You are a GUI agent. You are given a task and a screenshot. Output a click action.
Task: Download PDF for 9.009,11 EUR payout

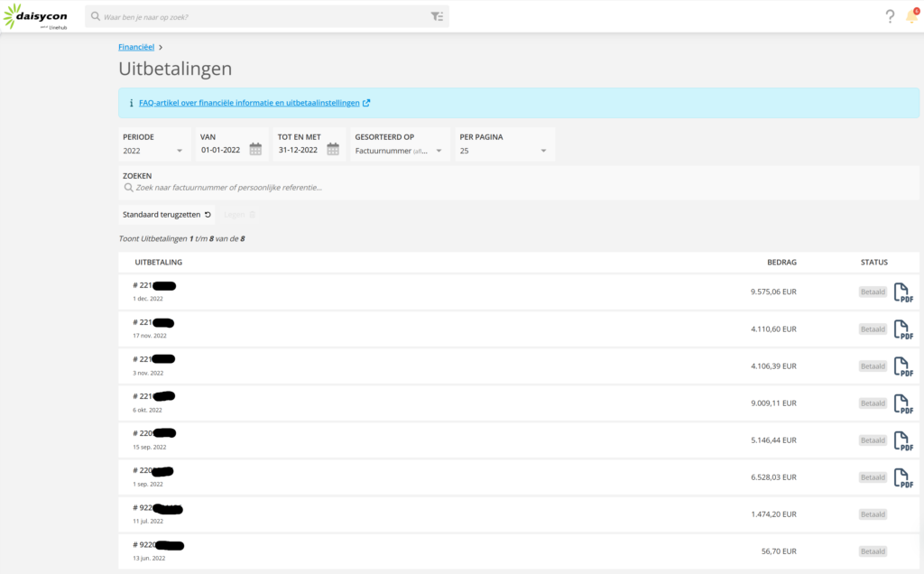(901, 403)
